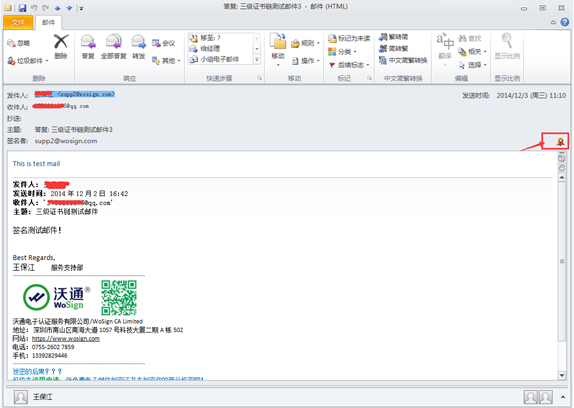
Task: Click 王保江 contact photo in people pane
Action: point(21,397)
